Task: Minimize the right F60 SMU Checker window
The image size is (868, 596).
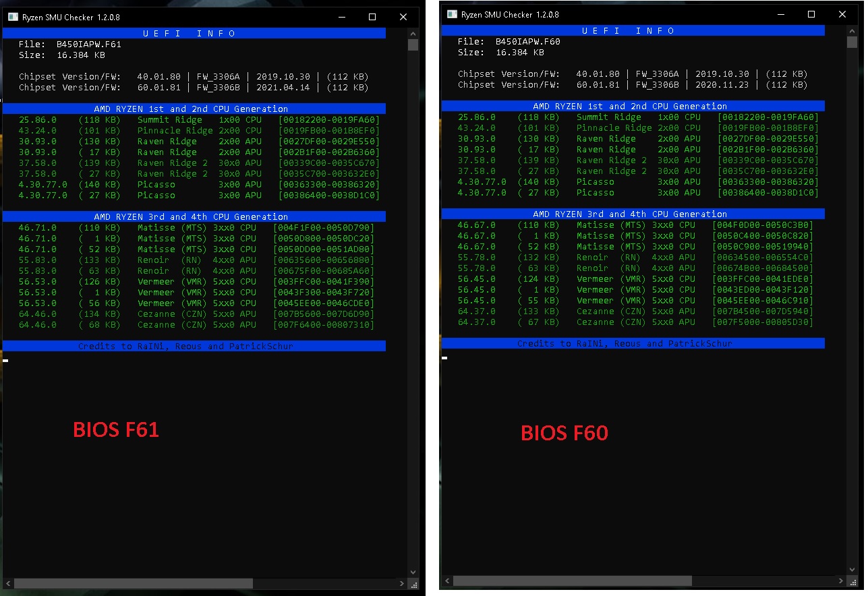Action: [x=780, y=14]
